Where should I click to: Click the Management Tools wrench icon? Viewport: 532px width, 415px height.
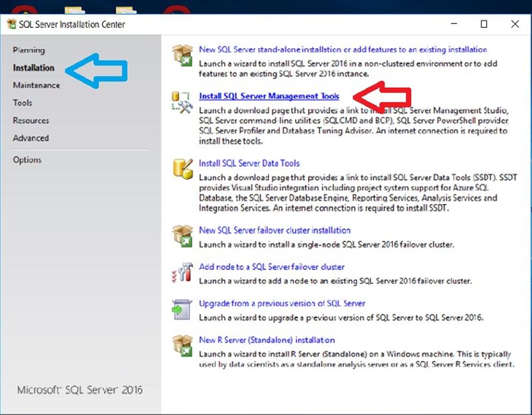(182, 102)
